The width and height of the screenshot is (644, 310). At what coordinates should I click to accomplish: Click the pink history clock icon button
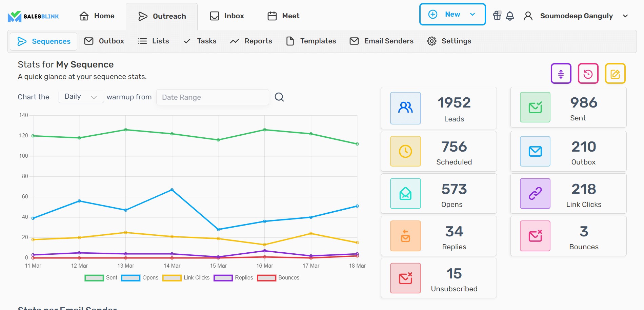click(x=588, y=74)
